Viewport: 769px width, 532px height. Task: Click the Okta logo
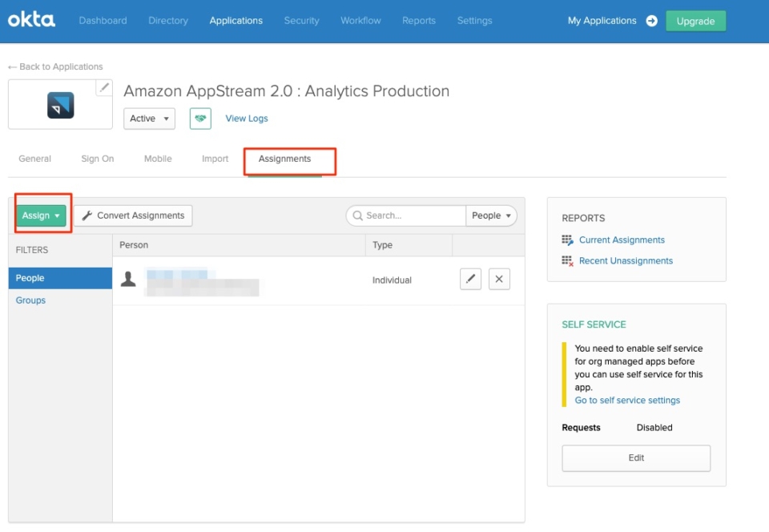click(x=31, y=21)
